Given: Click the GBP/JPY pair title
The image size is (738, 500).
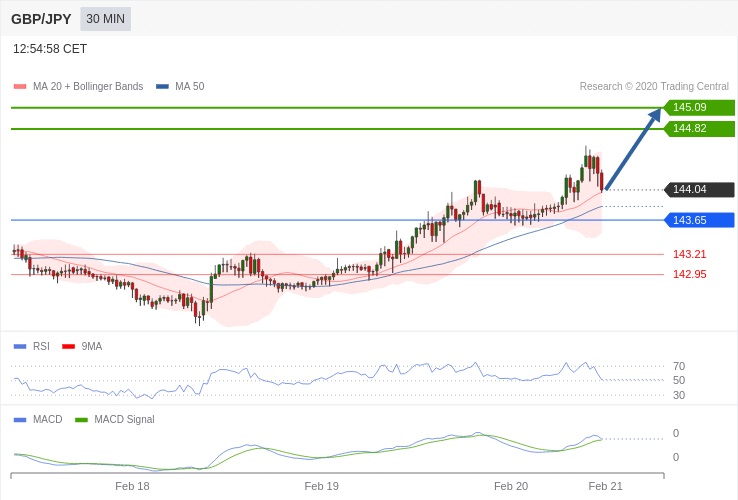Looking at the screenshot, I should 41,19.
